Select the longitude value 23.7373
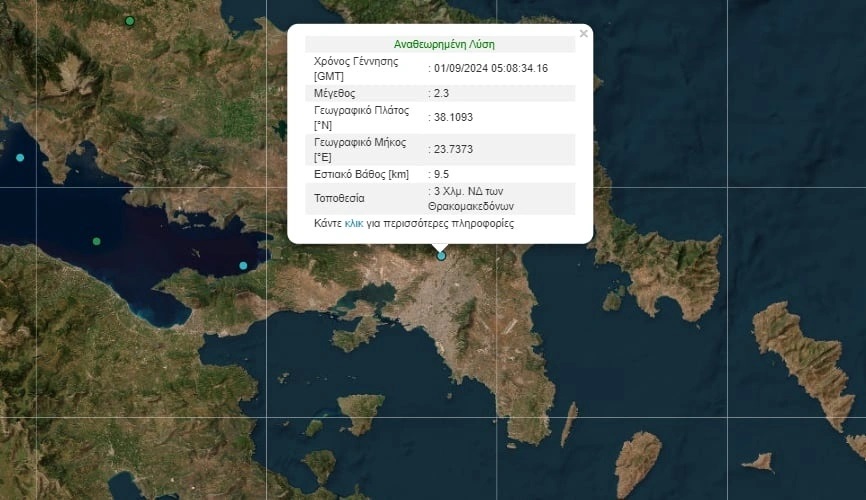This screenshot has width=866, height=500. (453, 149)
